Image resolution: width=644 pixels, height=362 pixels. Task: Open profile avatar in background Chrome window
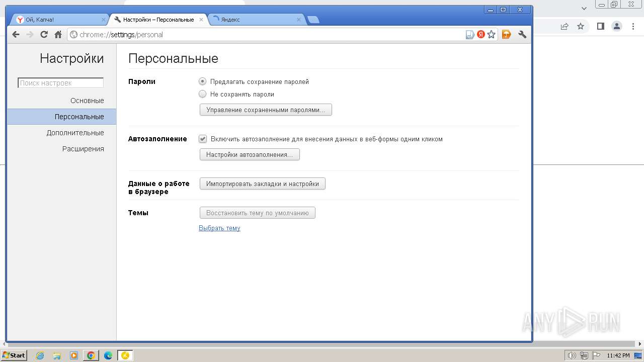click(617, 26)
